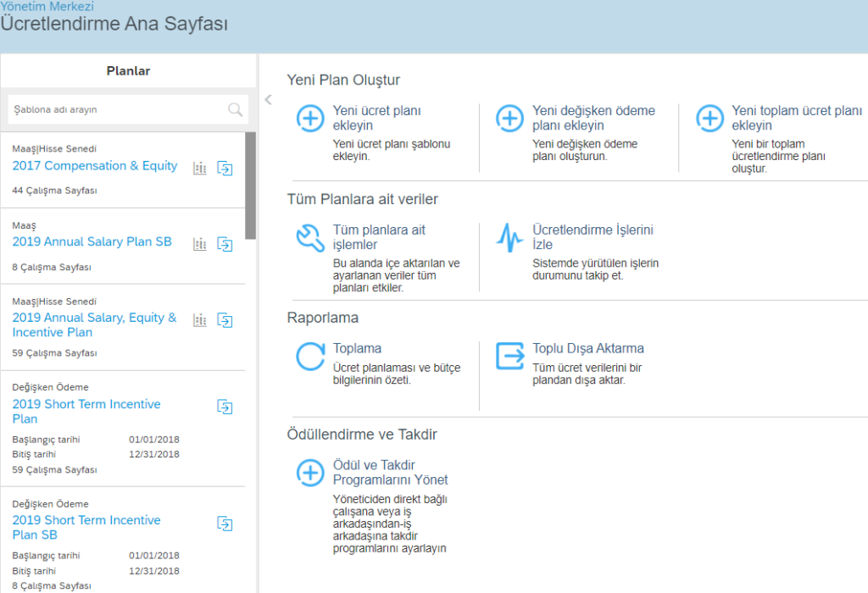Click open-plan icon for 2019 Annual Salary Plan SB
This screenshot has width=868, height=593.
[225, 245]
